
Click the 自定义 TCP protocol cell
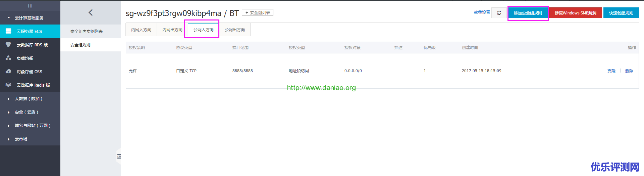tap(186, 71)
